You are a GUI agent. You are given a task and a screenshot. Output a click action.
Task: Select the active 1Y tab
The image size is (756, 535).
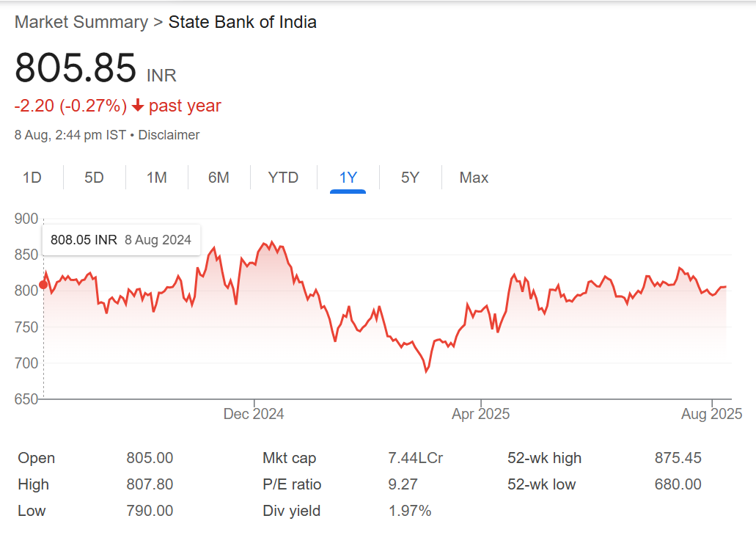coord(348,178)
